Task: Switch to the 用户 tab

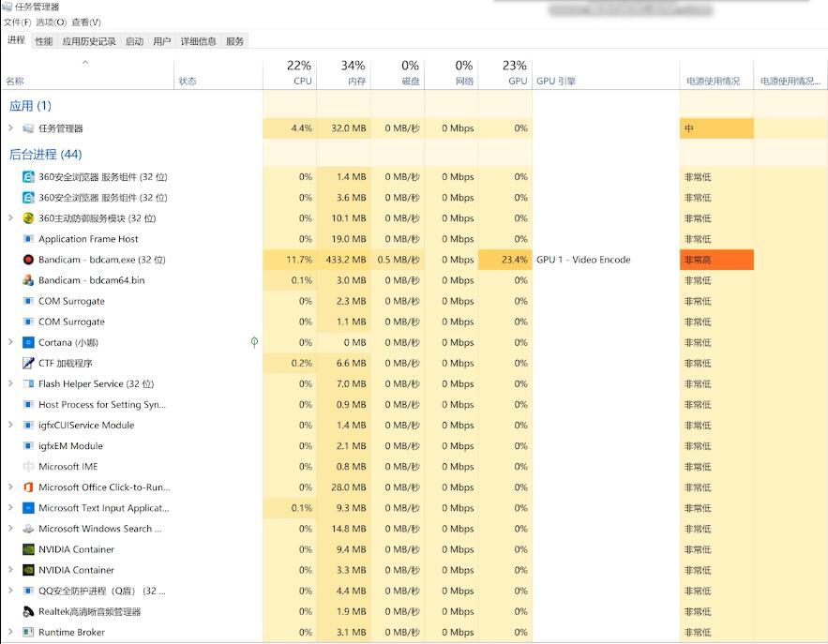Action: coord(161,41)
